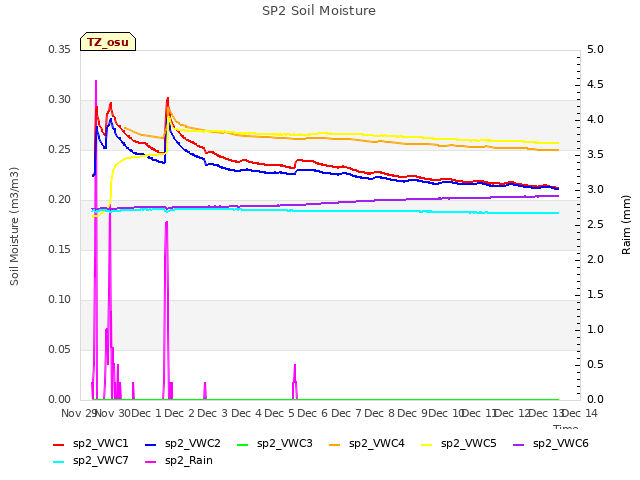Click the Dec 8 date axis label
The width and height of the screenshot is (640, 480).
pyautogui.click(x=380, y=413)
